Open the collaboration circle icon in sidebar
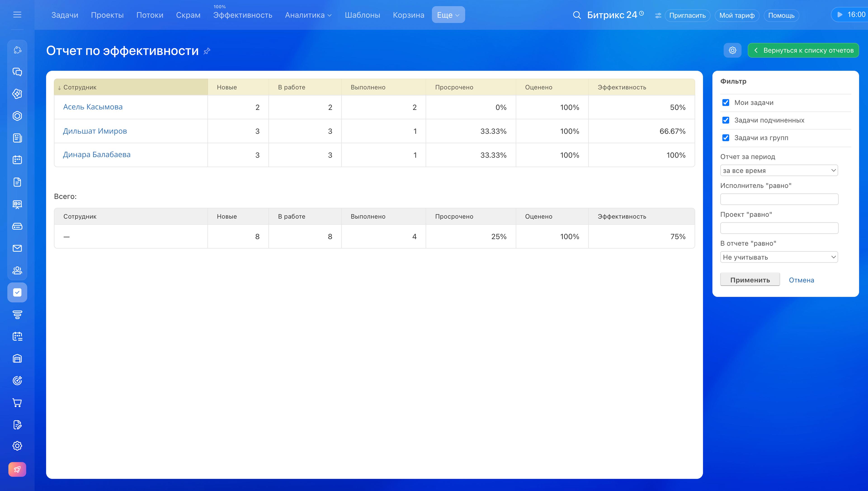The height and width of the screenshot is (491, 868). (x=17, y=50)
